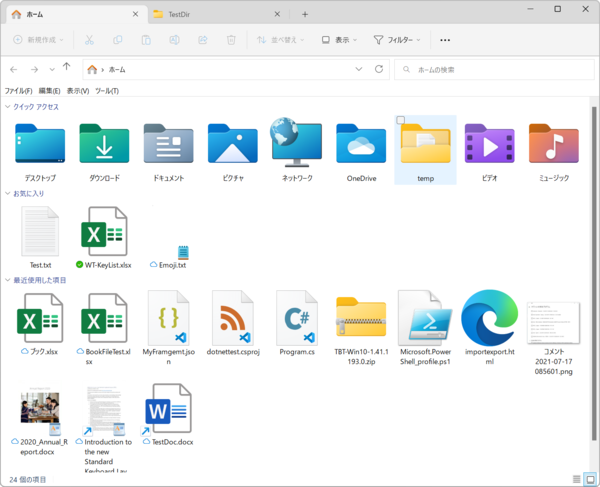Open the ネットワーク (Network) icon
This screenshot has width=600, height=487.
click(297, 145)
